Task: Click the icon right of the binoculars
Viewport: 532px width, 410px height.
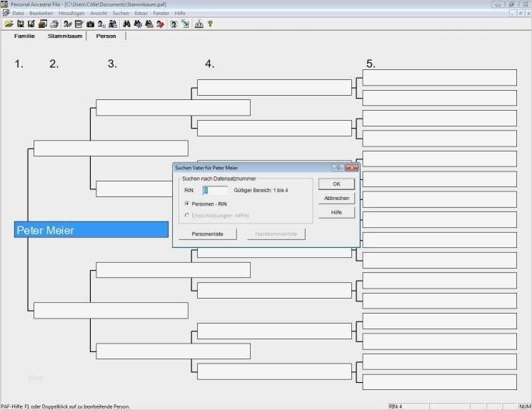Action: pyautogui.click(x=138, y=24)
